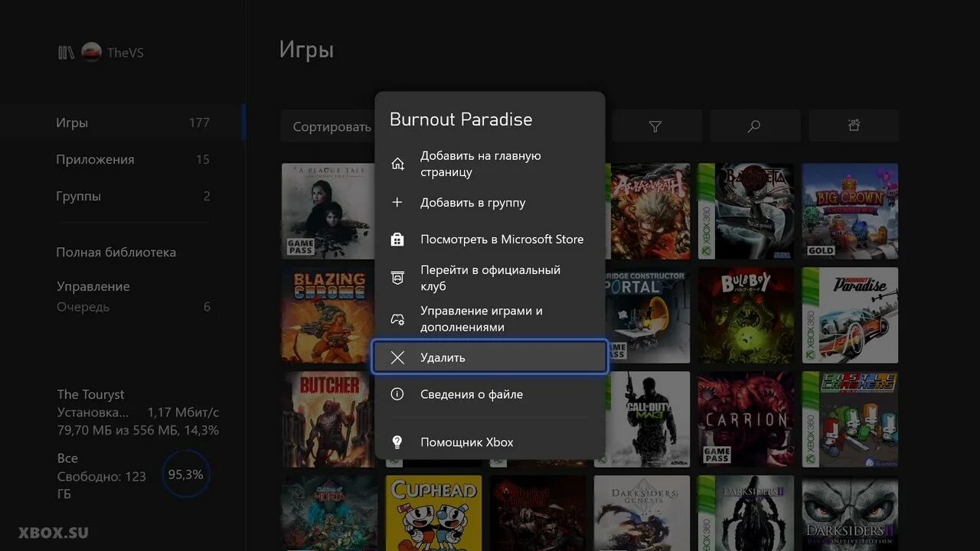
Task: Open the search magnifier button
Action: 755,126
